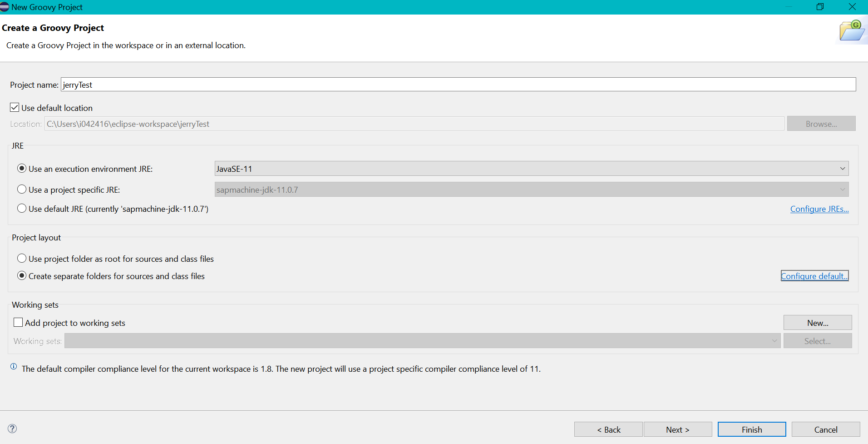The width and height of the screenshot is (868, 444).
Task: Click the restore window icon
Action: (x=820, y=7)
